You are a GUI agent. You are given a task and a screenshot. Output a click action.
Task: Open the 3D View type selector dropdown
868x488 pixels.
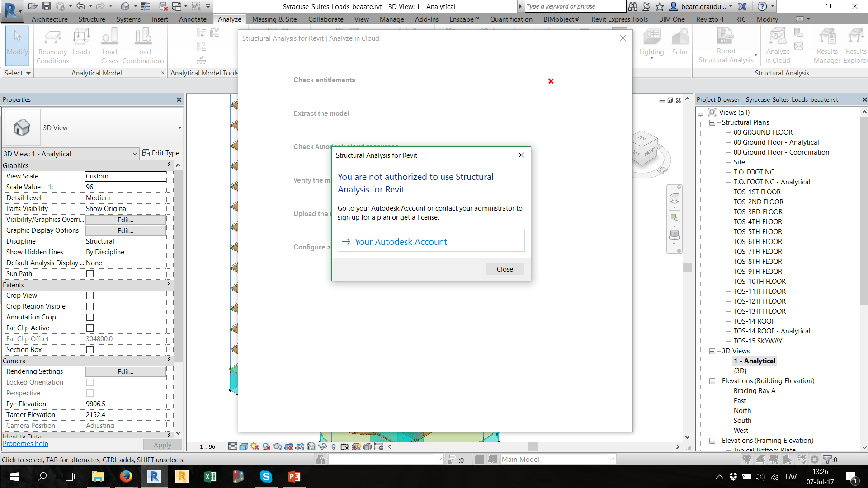pos(134,154)
